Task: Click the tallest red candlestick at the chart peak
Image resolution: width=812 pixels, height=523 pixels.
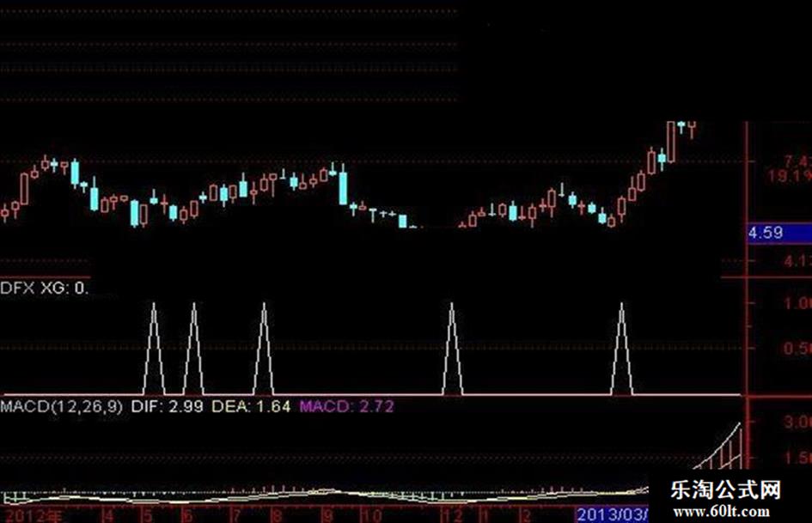Action: 671,142
